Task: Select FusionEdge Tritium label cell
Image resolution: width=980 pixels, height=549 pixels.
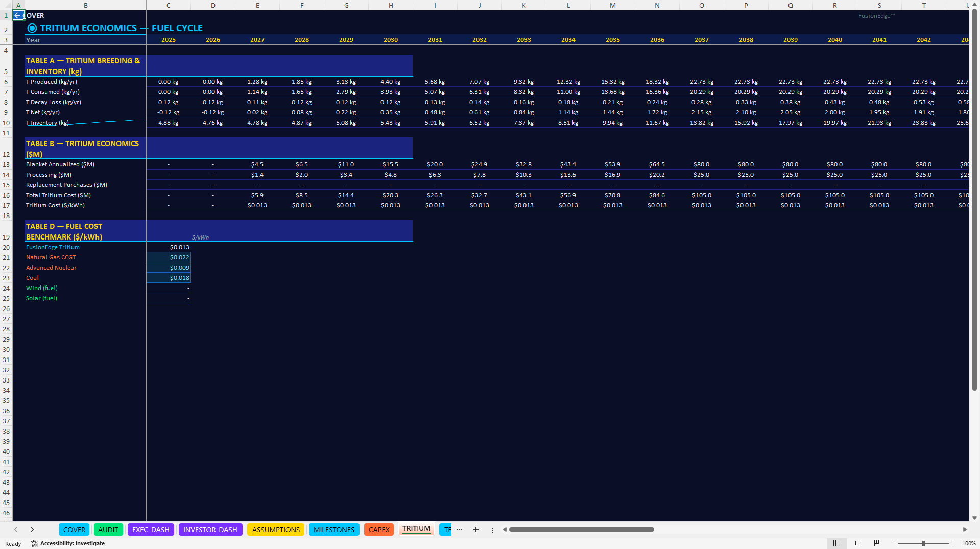Action: click(85, 247)
